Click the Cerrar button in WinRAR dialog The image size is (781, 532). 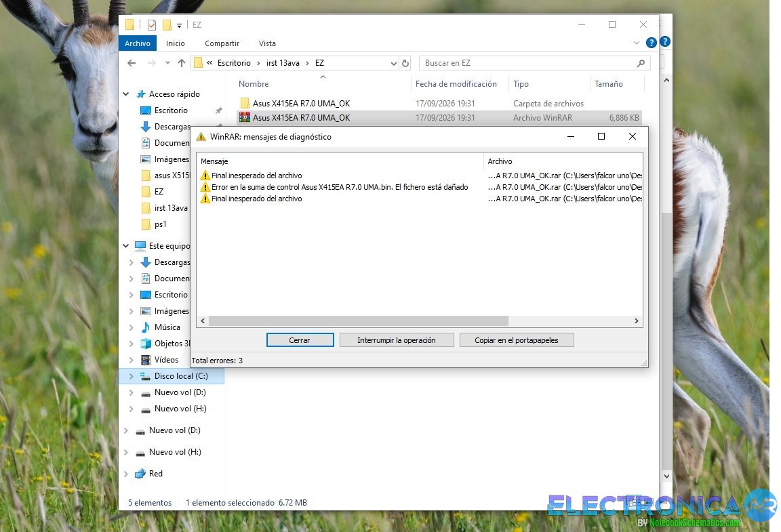coord(300,340)
